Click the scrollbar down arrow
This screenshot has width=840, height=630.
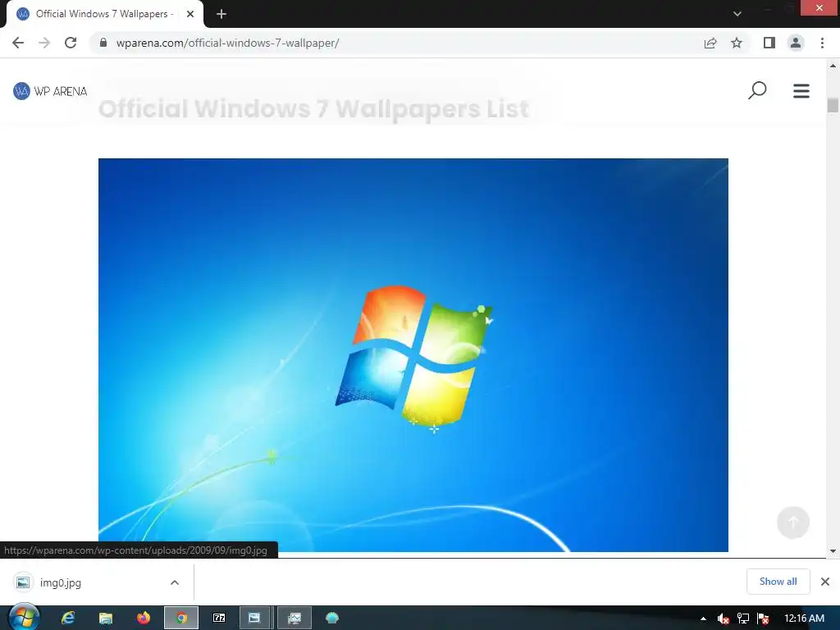pyautogui.click(x=833, y=550)
